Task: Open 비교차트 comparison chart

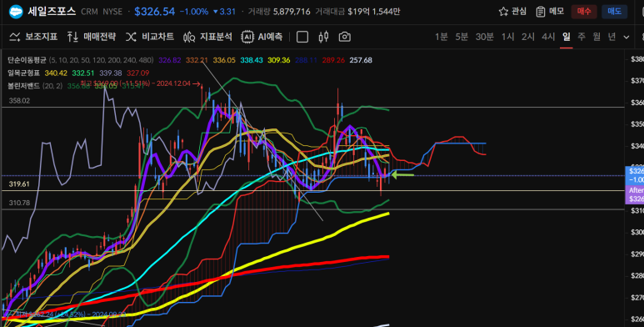Action: (x=150, y=37)
